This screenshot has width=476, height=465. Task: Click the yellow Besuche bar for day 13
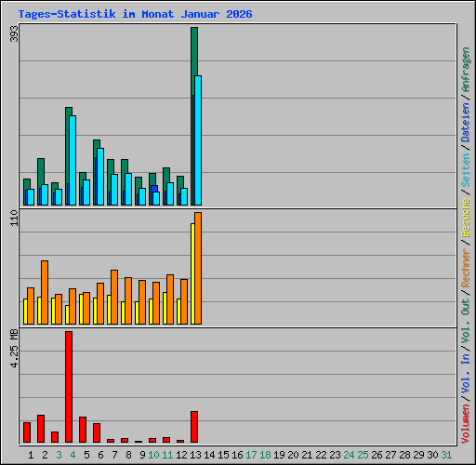(192, 273)
